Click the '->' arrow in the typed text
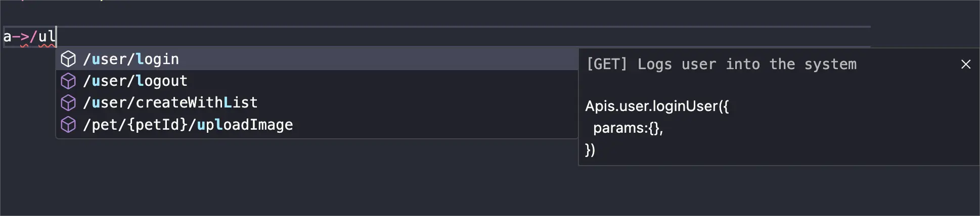This screenshot has width=980, height=216. (x=20, y=36)
